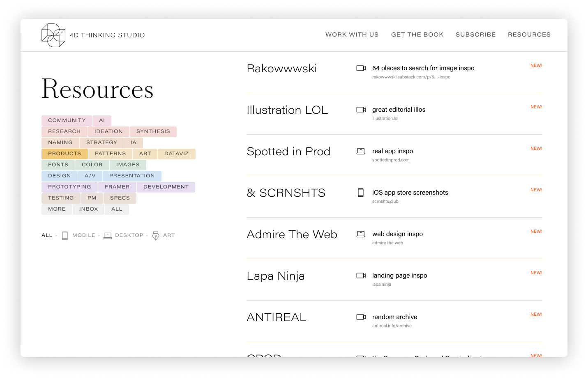The image size is (588, 379).
Task: Click the All tag next to Inbox
Action: click(117, 209)
